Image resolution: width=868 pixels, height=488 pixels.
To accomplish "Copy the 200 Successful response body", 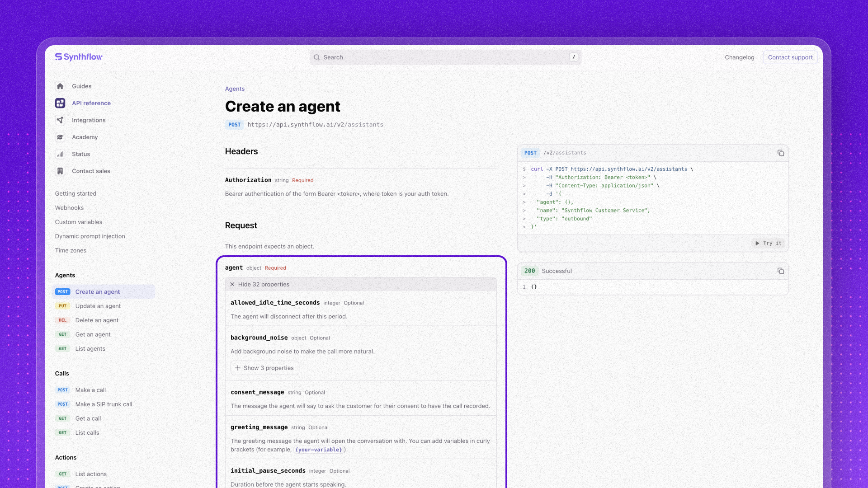I will [780, 271].
